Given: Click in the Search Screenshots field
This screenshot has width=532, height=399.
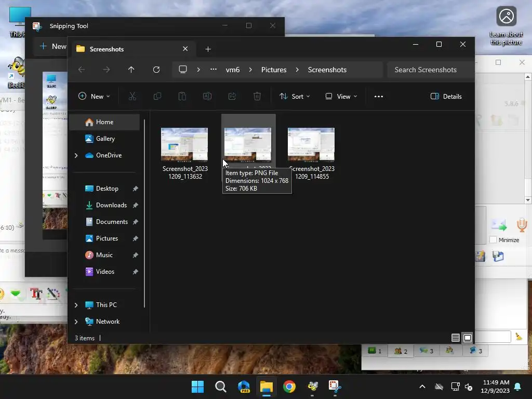Looking at the screenshot, I should pos(431,70).
